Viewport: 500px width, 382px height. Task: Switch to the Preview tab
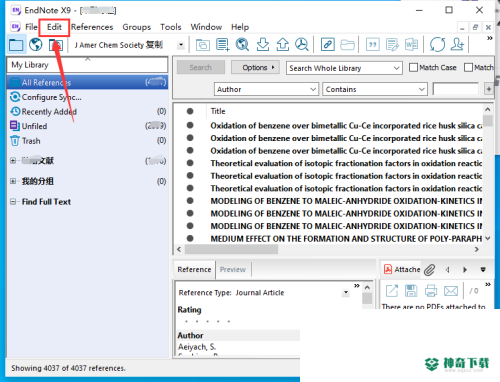click(x=233, y=269)
